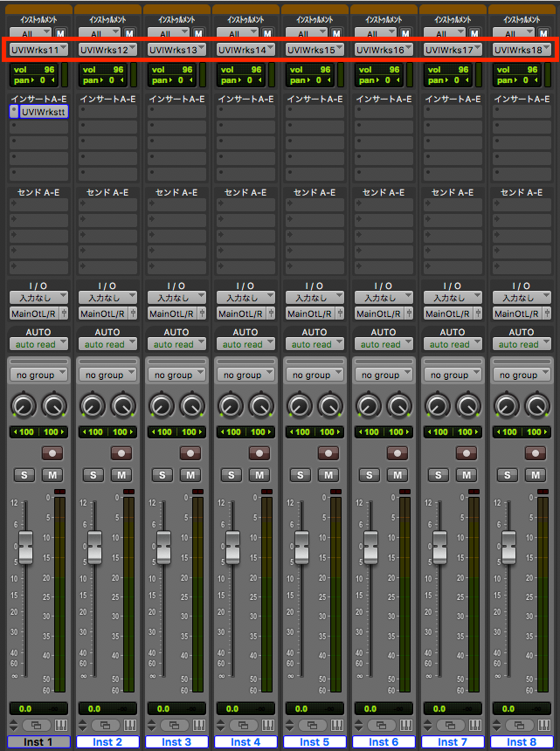Click the output path plus icon on Inst 6

(409, 313)
